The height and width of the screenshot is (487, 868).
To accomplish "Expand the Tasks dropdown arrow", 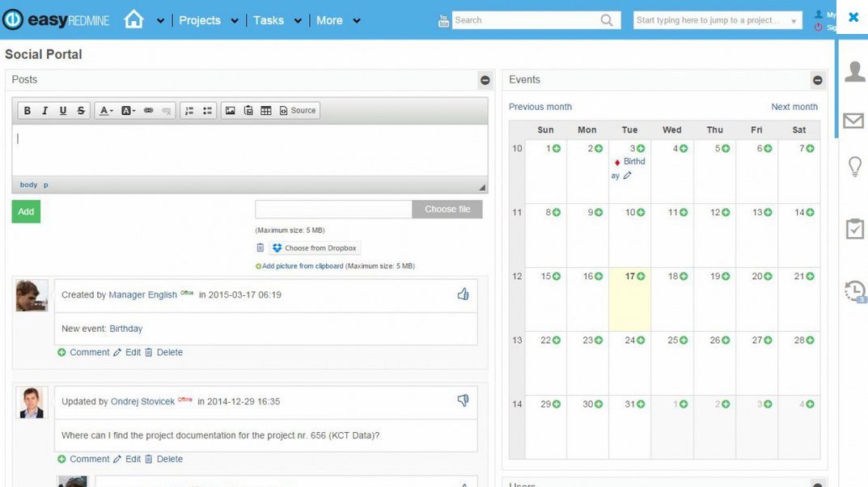I will tap(298, 21).
